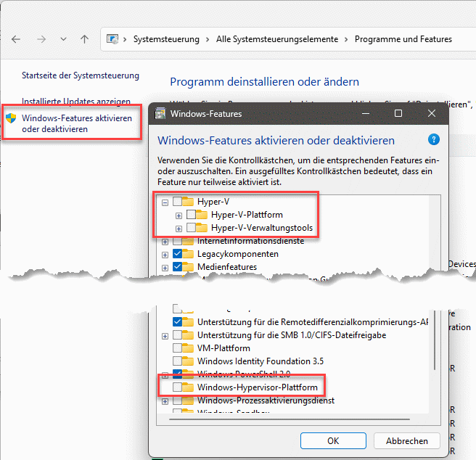Uncheck the Medienfeatures checkbox

(177, 266)
